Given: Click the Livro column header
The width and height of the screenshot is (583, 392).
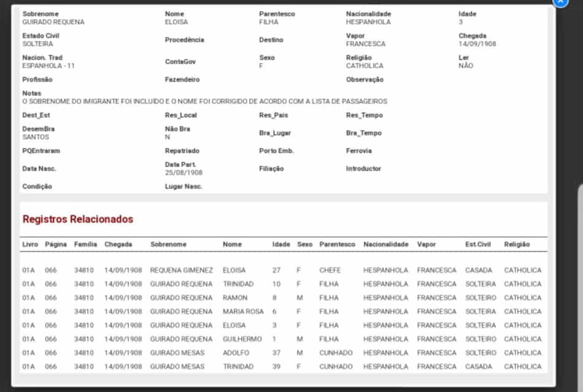Looking at the screenshot, I should pyautogui.click(x=30, y=244).
